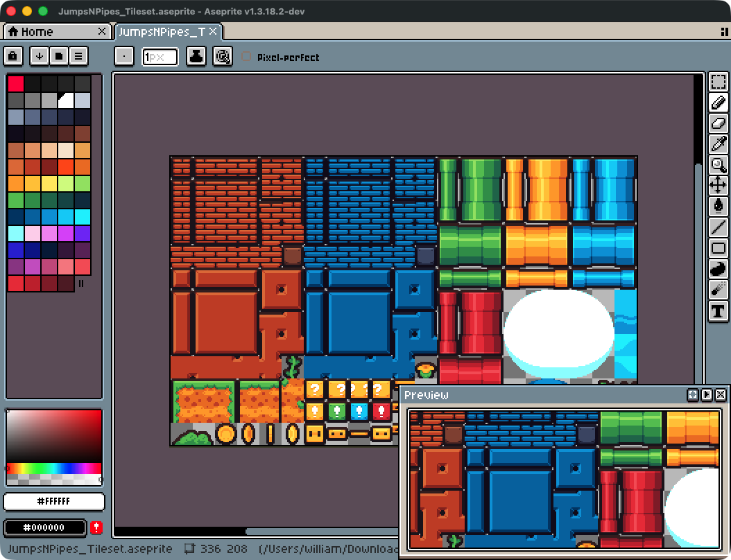Play animation in the Preview window

point(707,395)
